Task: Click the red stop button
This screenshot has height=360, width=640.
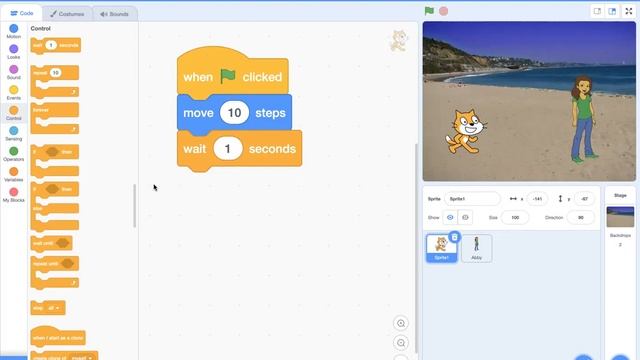Action: (x=443, y=11)
